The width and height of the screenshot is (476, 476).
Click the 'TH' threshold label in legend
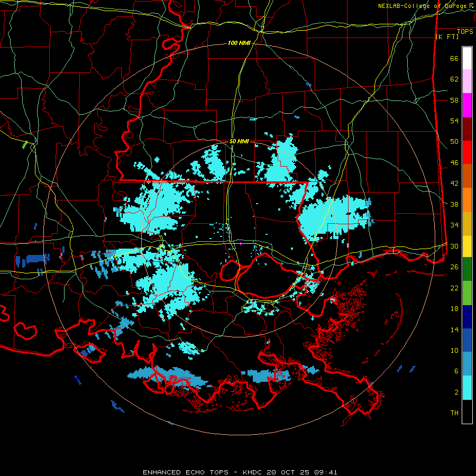pyautogui.click(x=454, y=413)
